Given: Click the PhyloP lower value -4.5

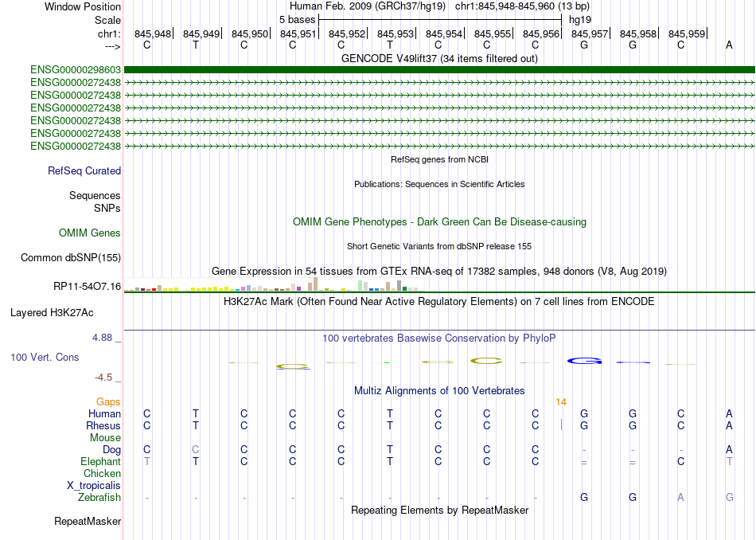Looking at the screenshot, I should click(x=103, y=377).
